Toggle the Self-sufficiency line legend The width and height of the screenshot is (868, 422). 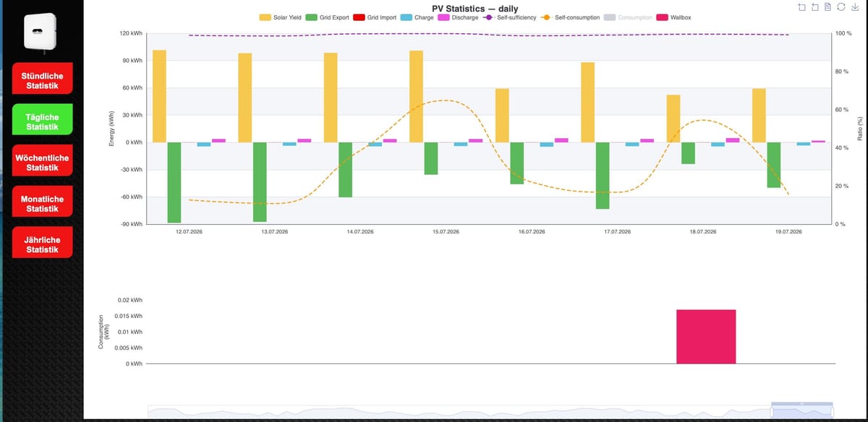(509, 17)
